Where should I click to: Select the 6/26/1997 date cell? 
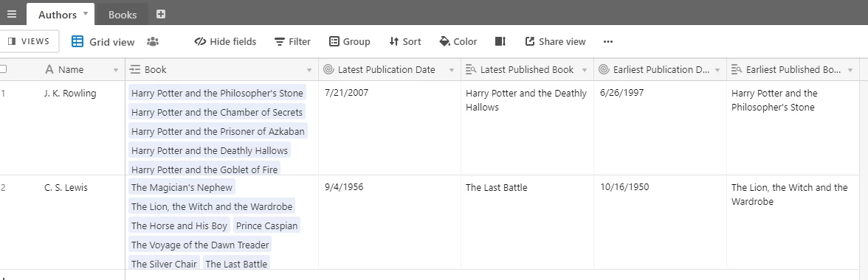coord(661,128)
